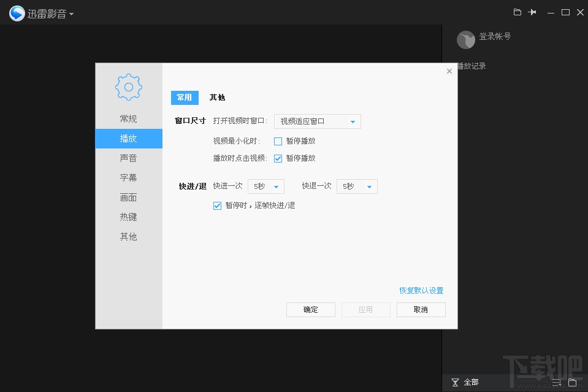
Task: Disable pause playback when clicking the video
Action: point(278,158)
